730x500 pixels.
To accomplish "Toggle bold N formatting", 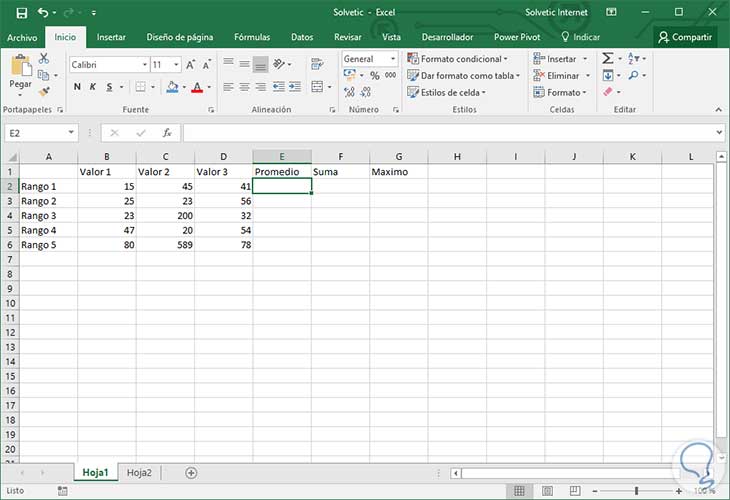I will [77, 87].
